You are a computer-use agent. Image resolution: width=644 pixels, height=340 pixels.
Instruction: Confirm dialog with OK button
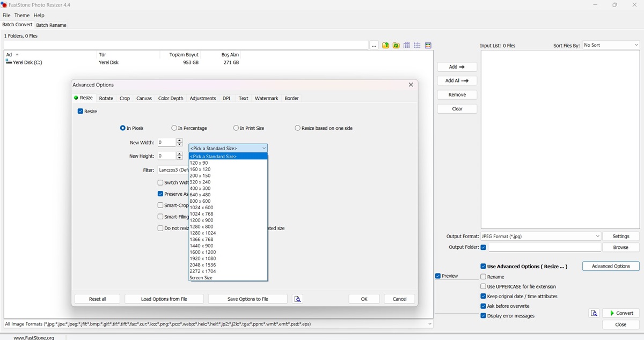[x=364, y=299]
